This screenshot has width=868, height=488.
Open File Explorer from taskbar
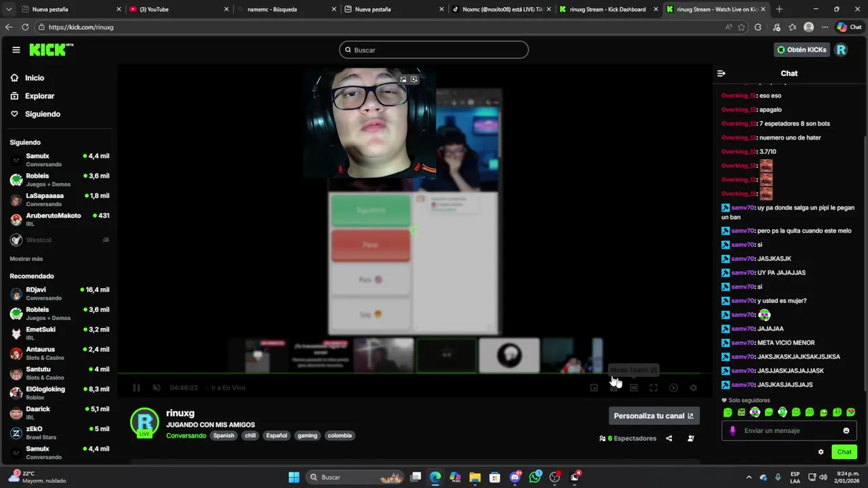pos(475,477)
